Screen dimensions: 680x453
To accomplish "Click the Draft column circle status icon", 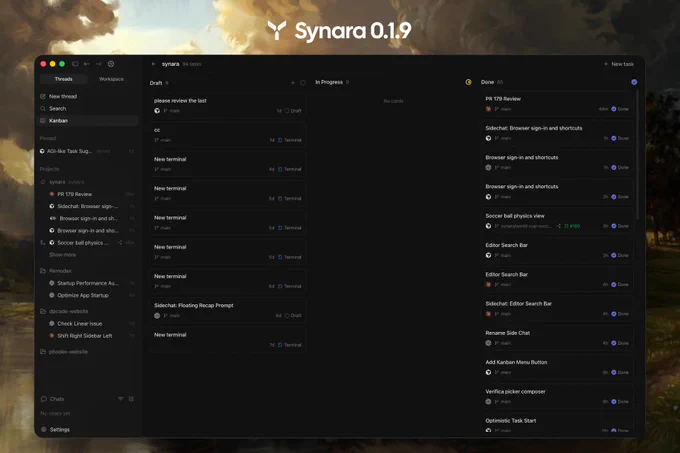I will (303, 82).
